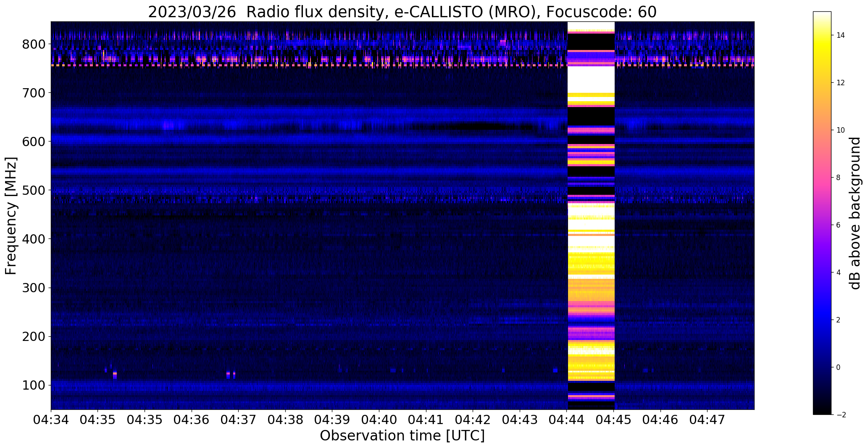This screenshot has height=448, width=868.
Task: Click the 04:41 time tick label
Action: coord(426,419)
